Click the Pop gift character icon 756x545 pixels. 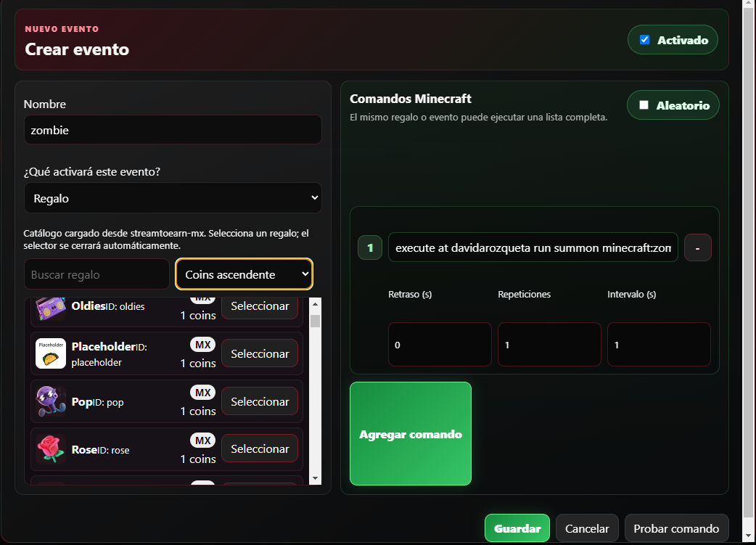click(x=51, y=401)
